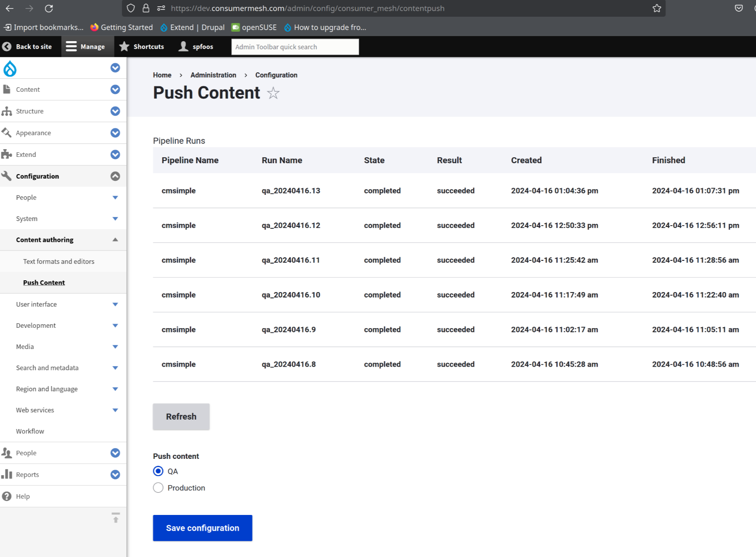
Task: Open Workflow menu item
Action: [30, 431]
